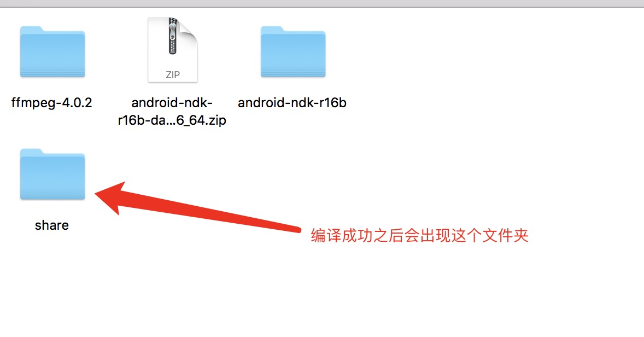Click the red Chinese annotation text
Screen dimensions: 644x337
pos(419,235)
